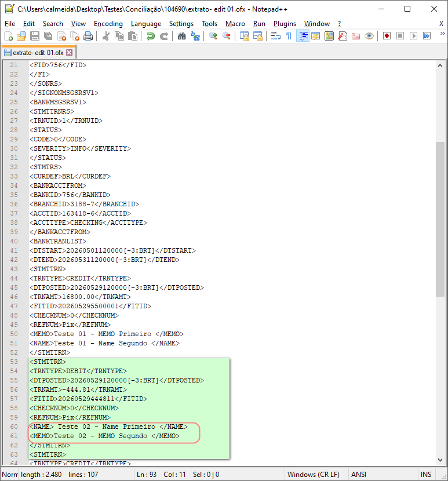Toggle synchronized horizontal scrolling
The height and width of the screenshot is (481, 448).
click(258, 36)
